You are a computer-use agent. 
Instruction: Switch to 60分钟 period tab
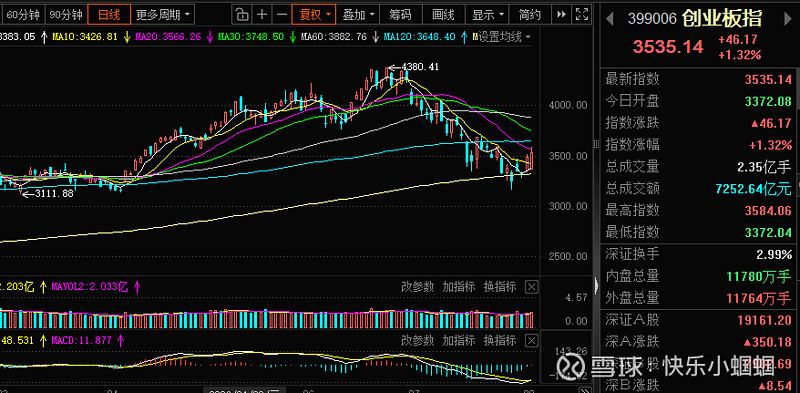click(22, 15)
